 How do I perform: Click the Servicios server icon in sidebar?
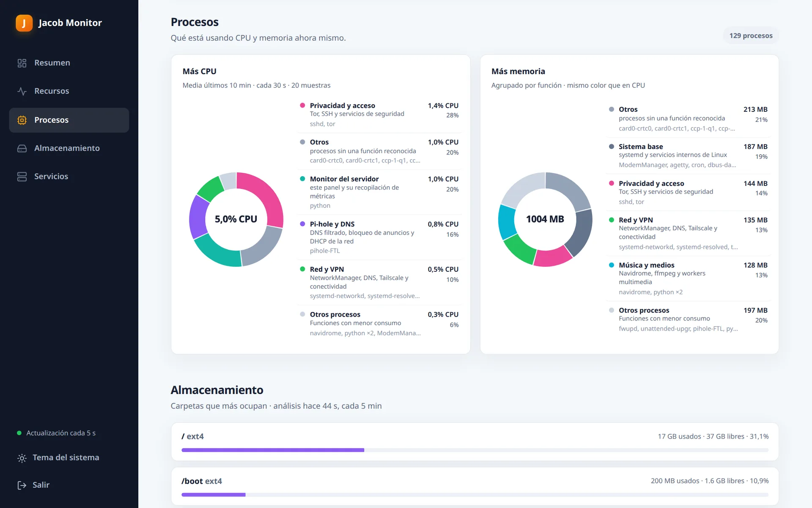[x=22, y=177]
